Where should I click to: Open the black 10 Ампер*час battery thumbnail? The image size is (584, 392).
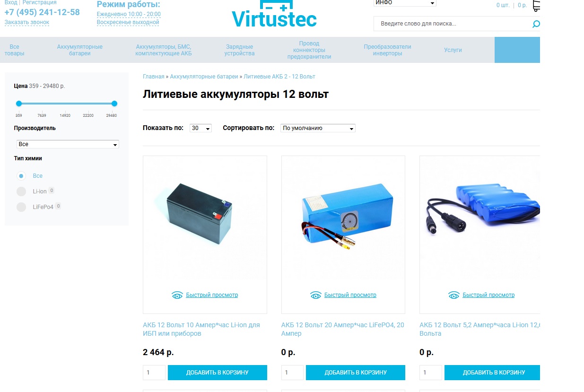[x=205, y=218]
